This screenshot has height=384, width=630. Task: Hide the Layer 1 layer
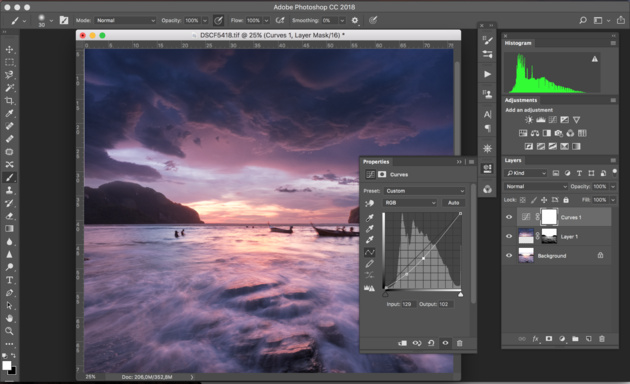click(509, 236)
